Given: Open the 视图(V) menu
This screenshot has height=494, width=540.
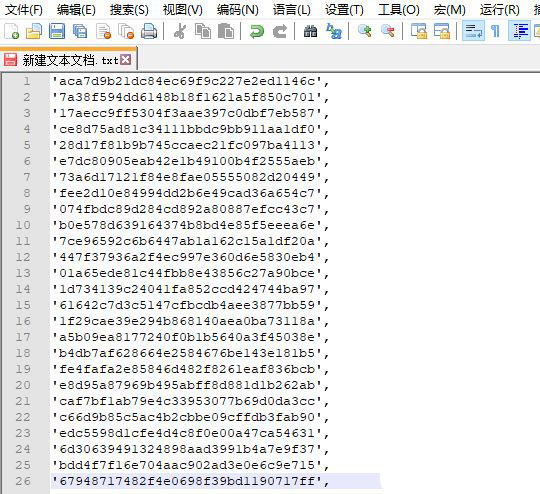Looking at the screenshot, I should pos(183,9).
